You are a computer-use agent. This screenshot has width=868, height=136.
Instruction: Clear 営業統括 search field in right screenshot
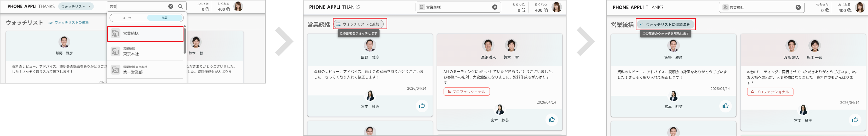point(798,7)
